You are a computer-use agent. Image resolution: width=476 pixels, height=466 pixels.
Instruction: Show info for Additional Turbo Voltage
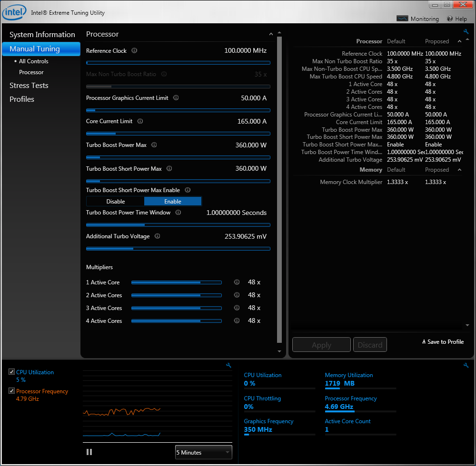[157, 236]
